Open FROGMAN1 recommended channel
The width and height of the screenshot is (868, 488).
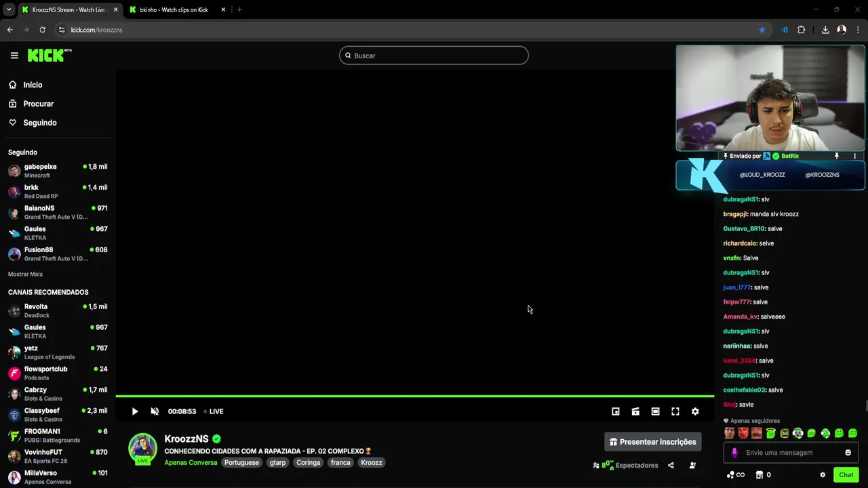pos(58,435)
